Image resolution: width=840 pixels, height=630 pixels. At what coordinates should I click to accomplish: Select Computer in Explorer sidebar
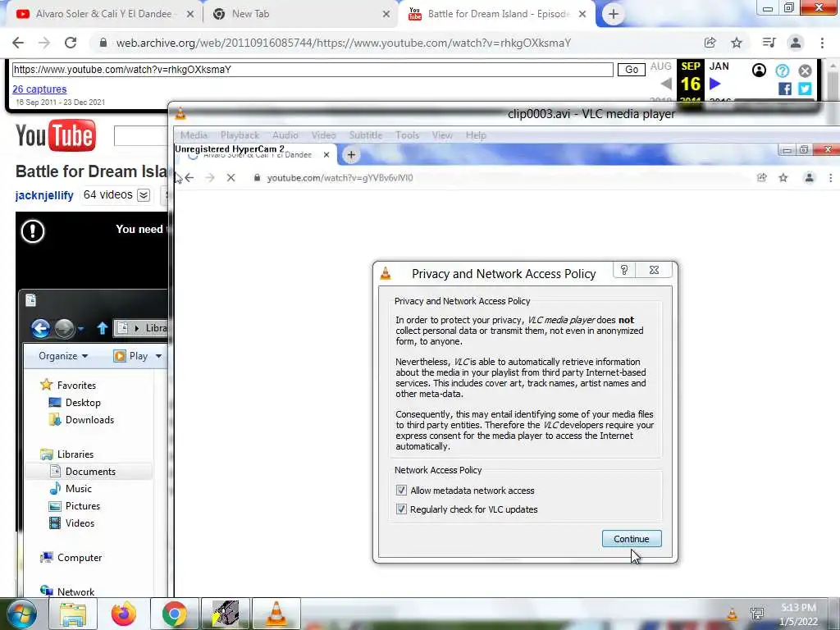[x=80, y=558]
